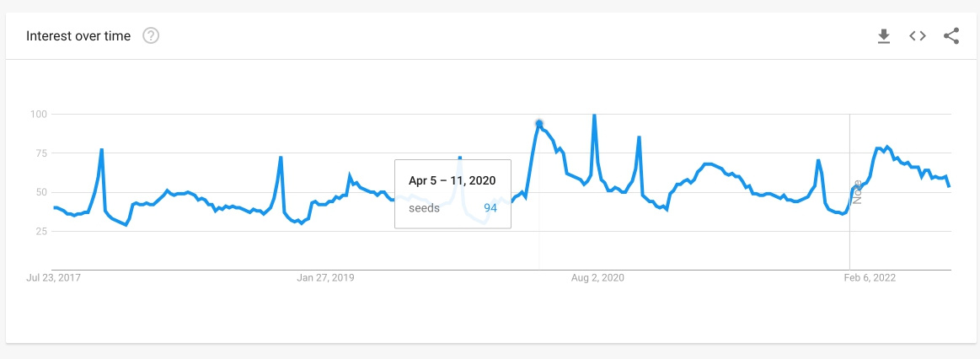Click the 'seeds' term in the tooltip
The height and width of the screenshot is (359, 980).
click(424, 208)
